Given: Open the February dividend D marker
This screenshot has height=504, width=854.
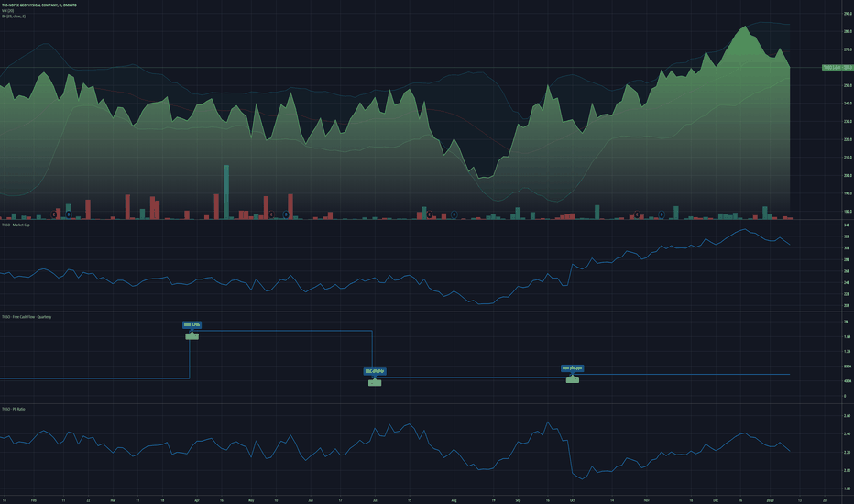Looking at the screenshot, I should coord(69,214).
